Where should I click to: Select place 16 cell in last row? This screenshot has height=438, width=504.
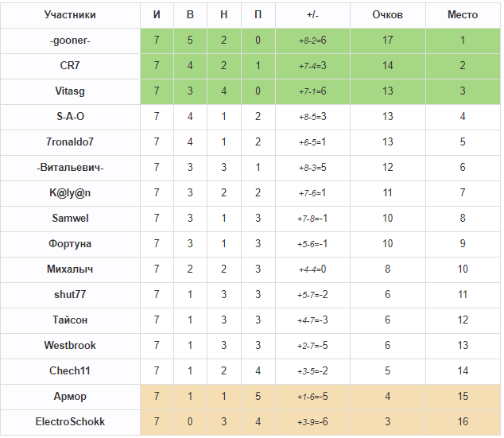click(463, 422)
